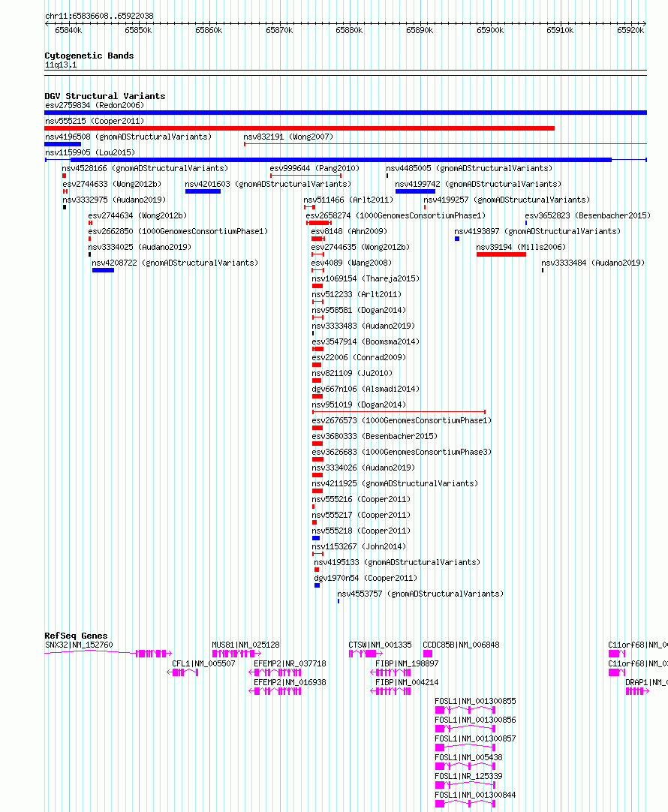The width and height of the screenshot is (668, 812).
Task: Select nsv3334025 (Audano2019) label
Action: [x=140, y=247]
